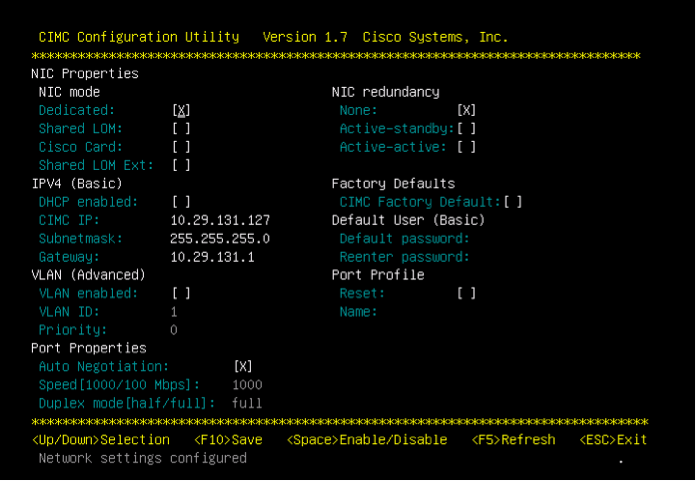Enable the Cisco Card NIC mode
This screenshot has height=481, width=696.
[181, 147]
